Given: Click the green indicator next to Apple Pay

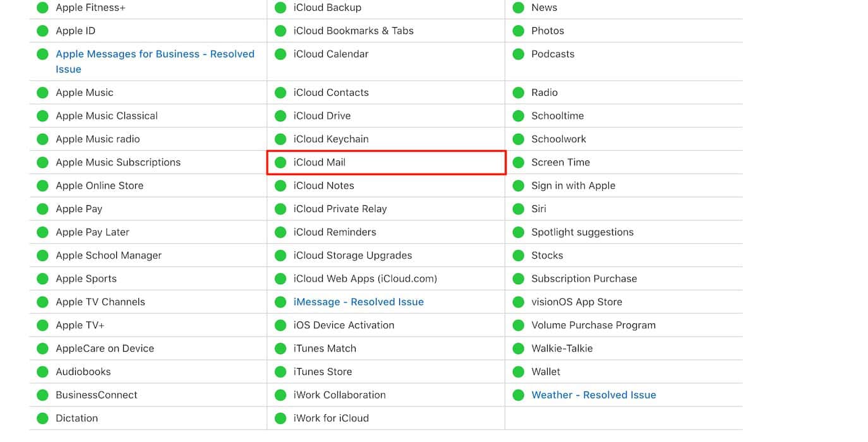Looking at the screenshot, I should coord(42,209).
